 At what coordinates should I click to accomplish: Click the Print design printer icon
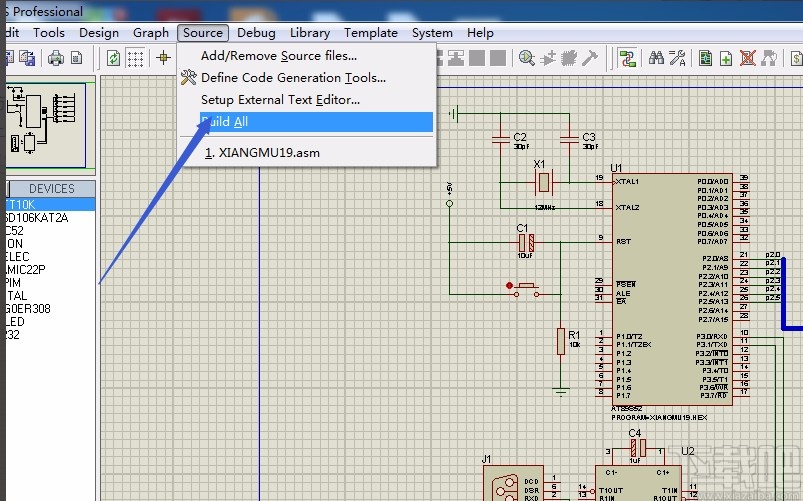click(56, 58)
